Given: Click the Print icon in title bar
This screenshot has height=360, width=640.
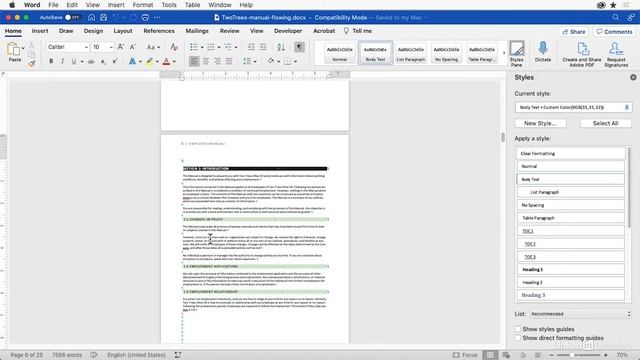Looking at the screenshot, I should [x=145, y=18].
